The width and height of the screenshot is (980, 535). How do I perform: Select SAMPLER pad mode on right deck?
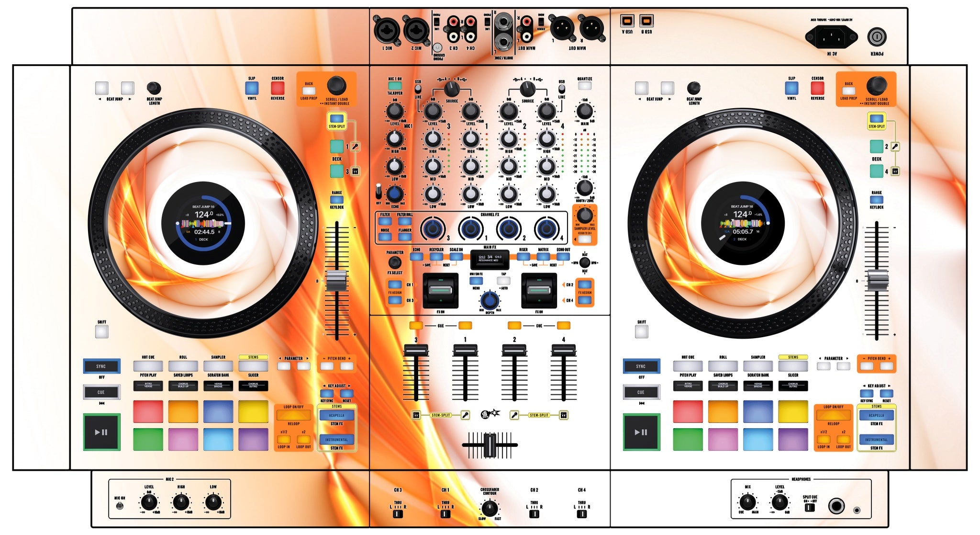pyautogui.click(x=758, y=366)
